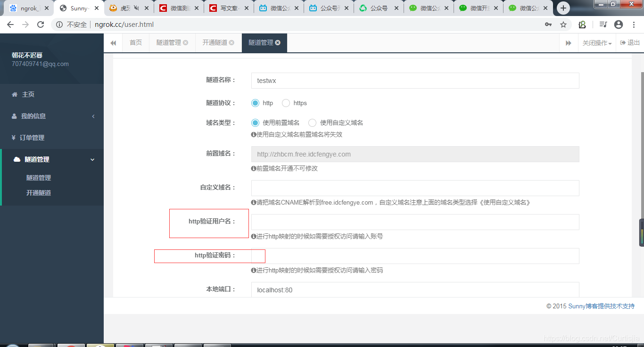Click the address bar URL ngrok.cc/user.html

tap(124, 25)
